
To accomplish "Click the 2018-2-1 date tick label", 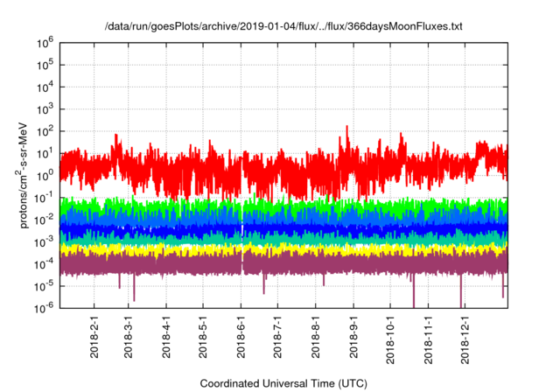I will (94, 337).
